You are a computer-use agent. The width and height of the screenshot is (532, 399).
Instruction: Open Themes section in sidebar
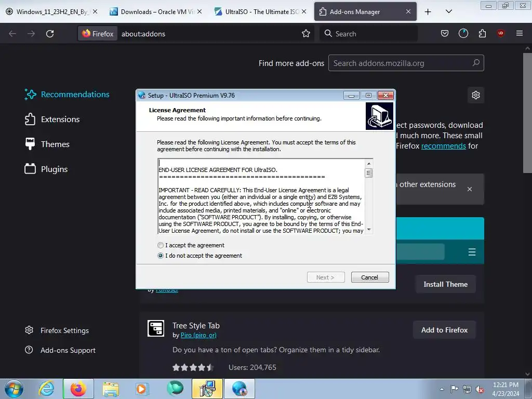47,144
